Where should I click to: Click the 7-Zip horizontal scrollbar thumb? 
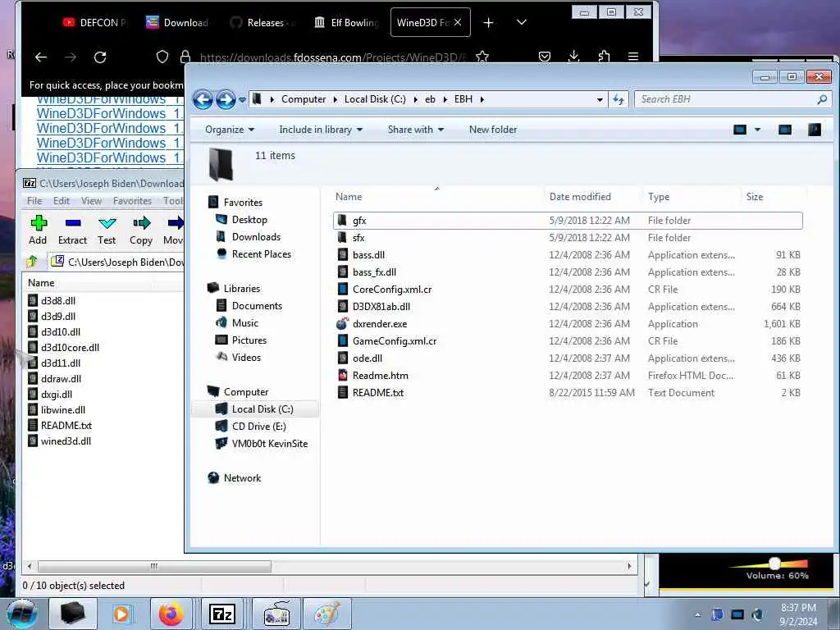154,566
